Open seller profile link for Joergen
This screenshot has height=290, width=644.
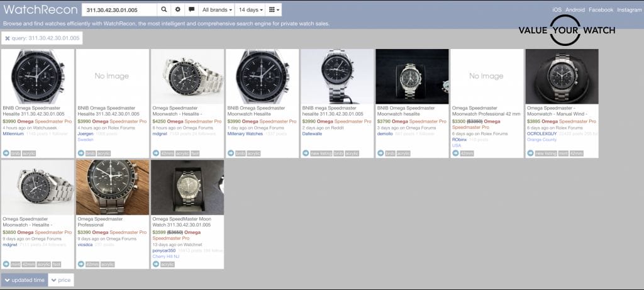click(86, 134)
